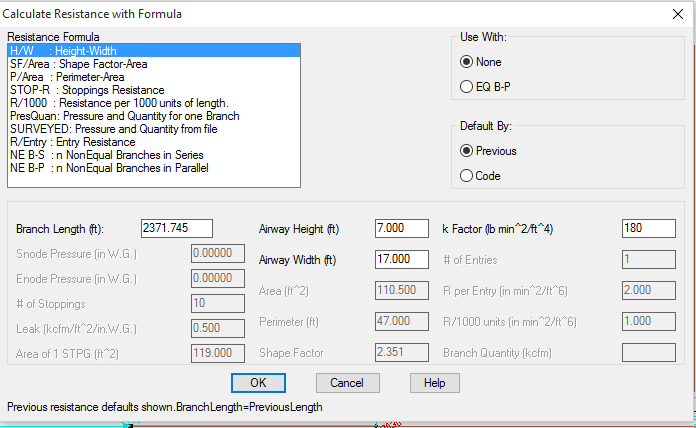Viewport: 696px width, 428px height.
Task: Choose Default By Previous option
Action: click(x=467, y=150)
